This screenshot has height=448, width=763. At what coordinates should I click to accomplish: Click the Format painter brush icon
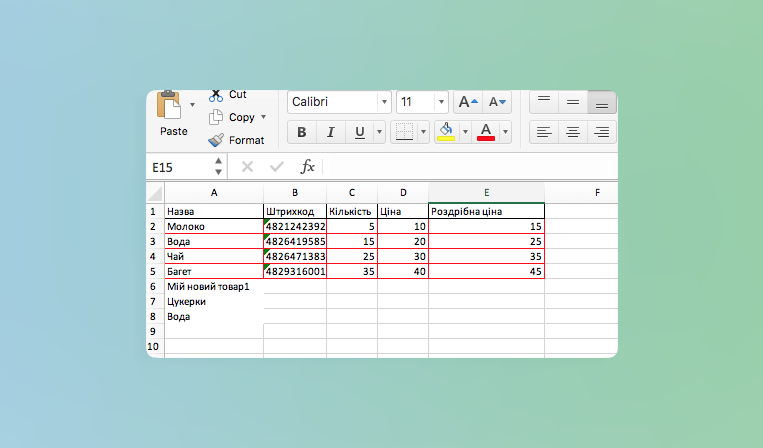coord(216,140)
